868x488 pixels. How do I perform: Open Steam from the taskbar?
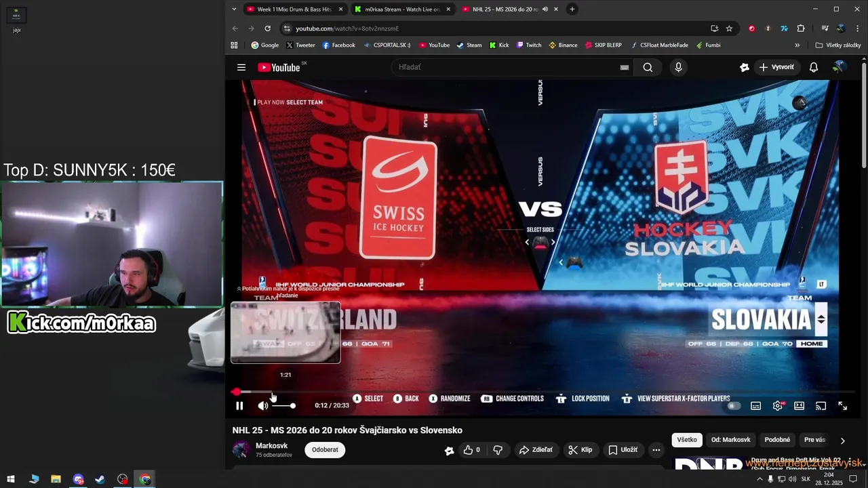(100, 479)
